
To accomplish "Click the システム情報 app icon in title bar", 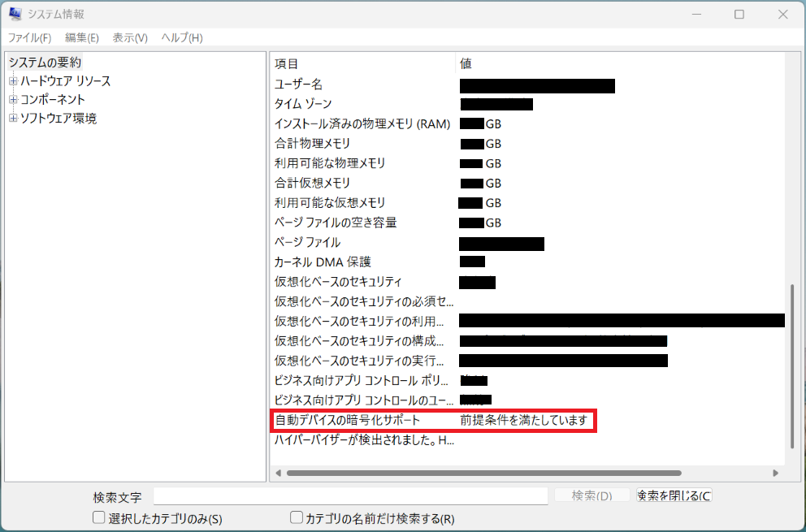I will [x=15, y=14].
